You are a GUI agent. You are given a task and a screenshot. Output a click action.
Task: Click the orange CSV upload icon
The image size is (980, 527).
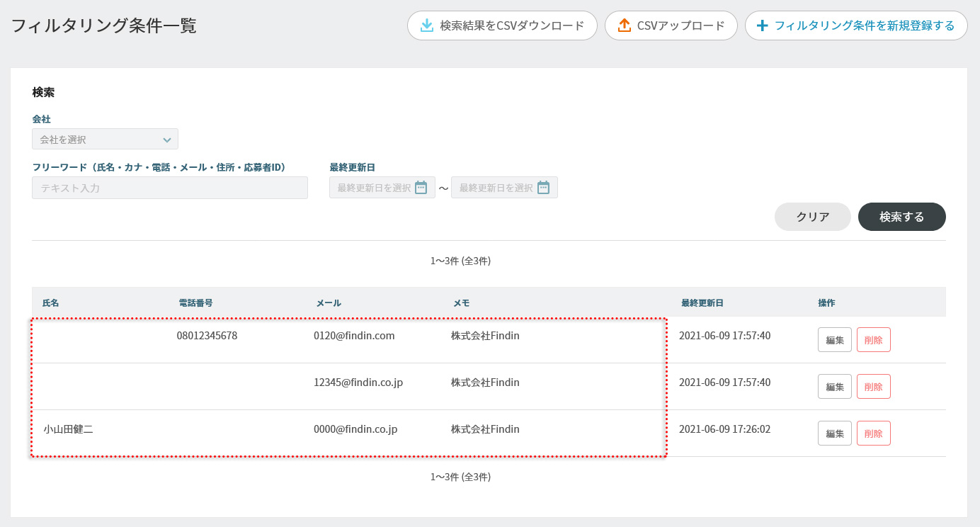pos(624,25)
